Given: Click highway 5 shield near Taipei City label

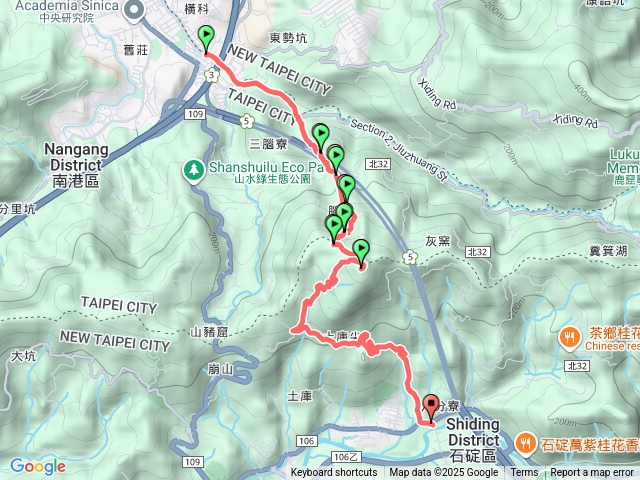Looking at the screenshot, I should click(x=247, y=121).
